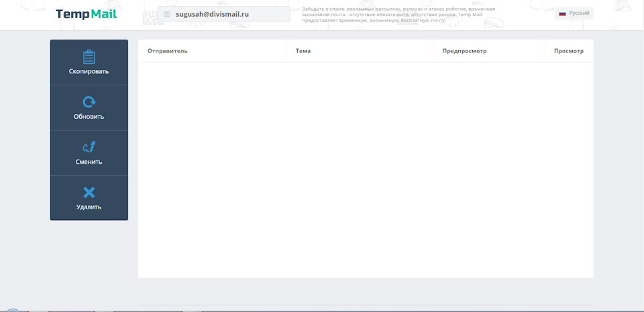Click the description text about spam
This screenshot has width=644, height=312.
(x=398, y=14)
